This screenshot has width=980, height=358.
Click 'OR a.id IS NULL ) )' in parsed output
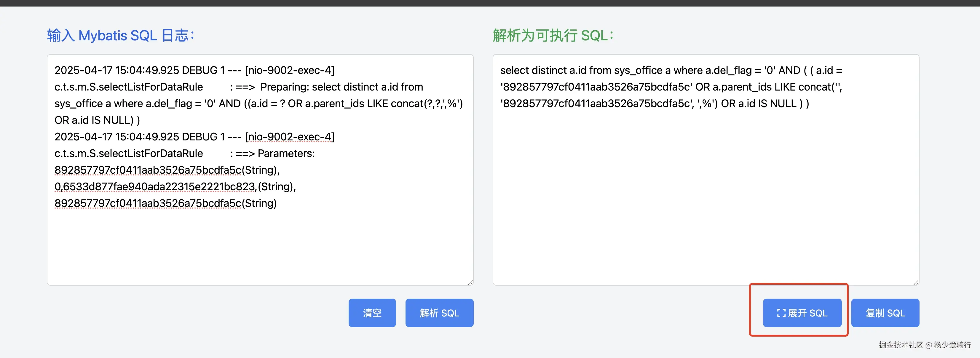click(765, 104)
